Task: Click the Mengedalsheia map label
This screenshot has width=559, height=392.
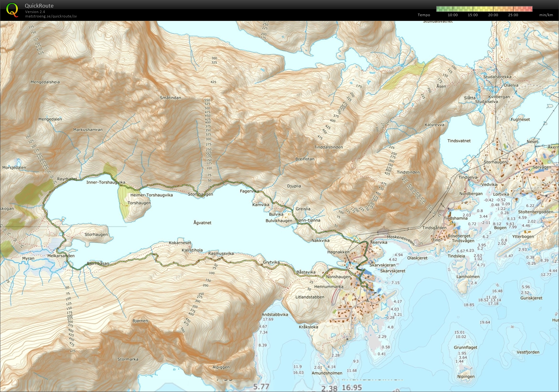Action: tap(45, 82)
